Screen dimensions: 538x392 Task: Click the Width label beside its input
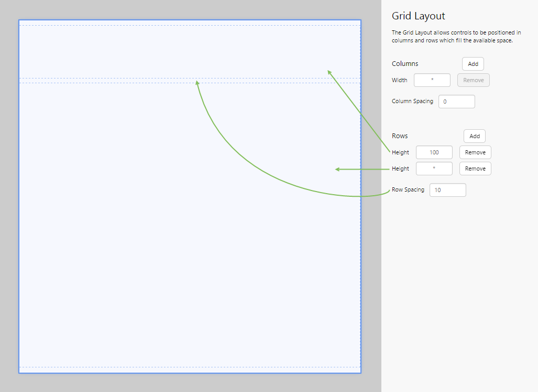[399, 80]
